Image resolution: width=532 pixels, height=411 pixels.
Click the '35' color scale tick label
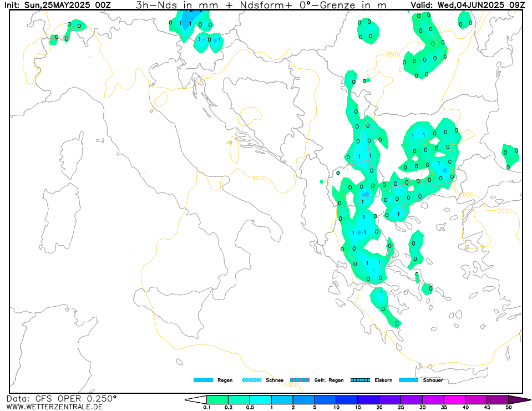(x=444, y=407)
